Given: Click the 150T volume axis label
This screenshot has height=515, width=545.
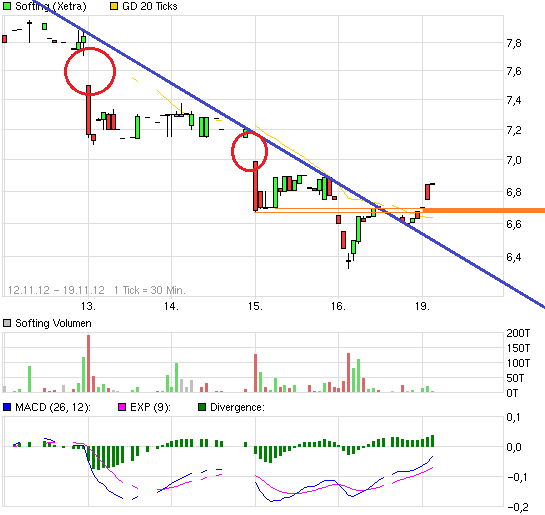Looking at the screenshot, I should tap(518, 348).
